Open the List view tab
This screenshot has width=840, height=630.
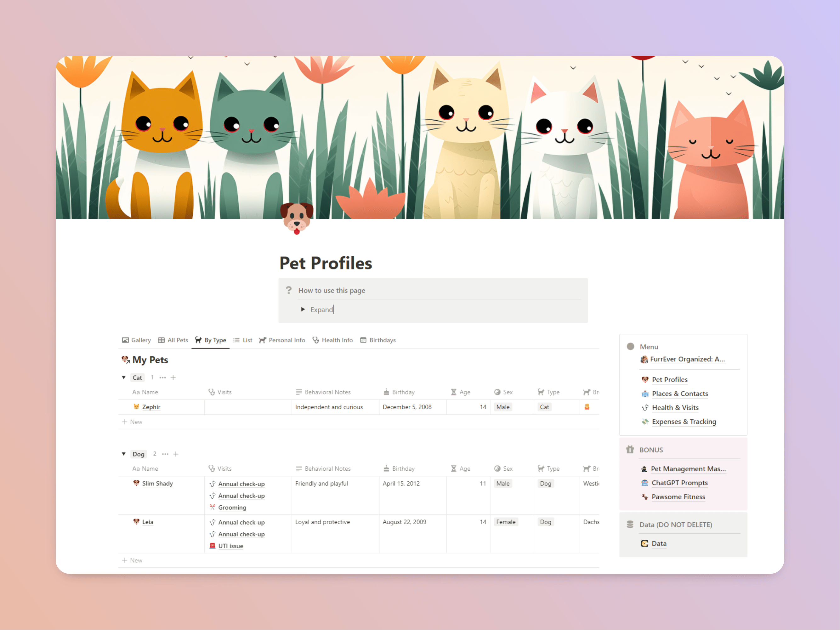[243, 340]
